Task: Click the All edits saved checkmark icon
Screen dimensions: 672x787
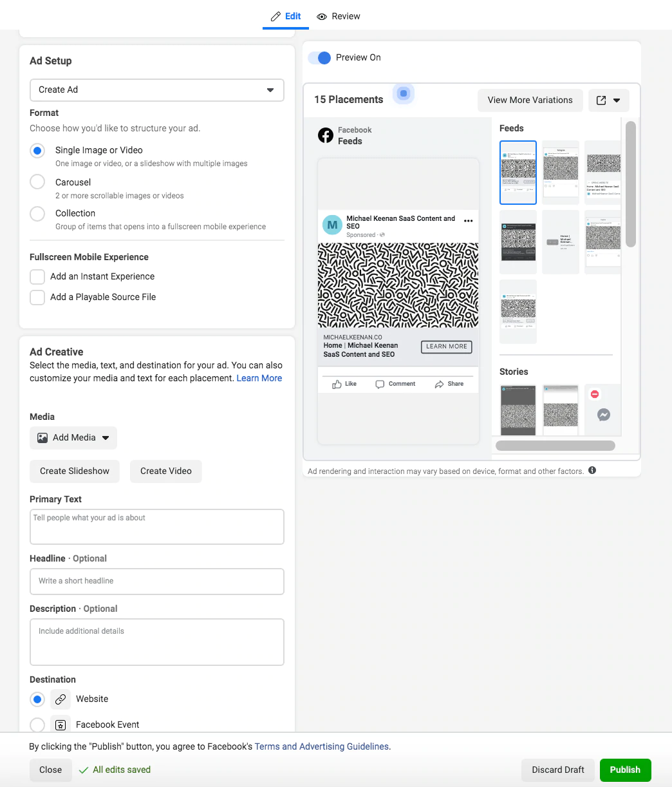Action: 83,770
